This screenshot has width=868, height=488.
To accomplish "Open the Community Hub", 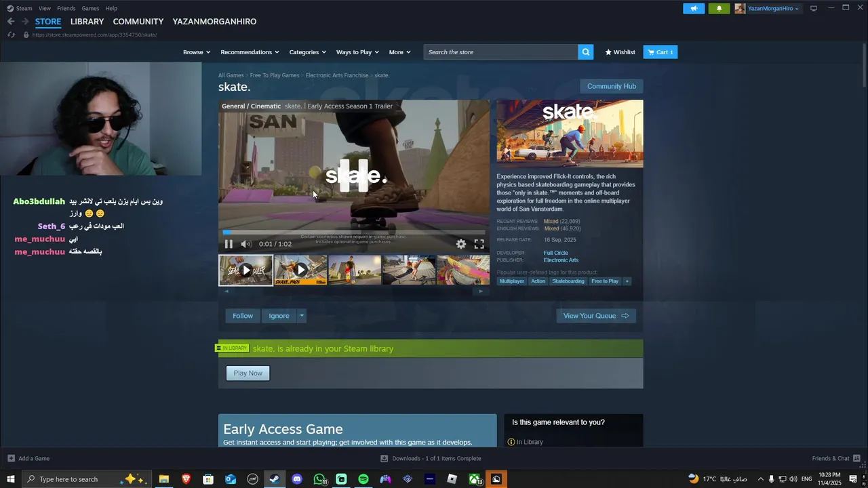I will (612, 86).
